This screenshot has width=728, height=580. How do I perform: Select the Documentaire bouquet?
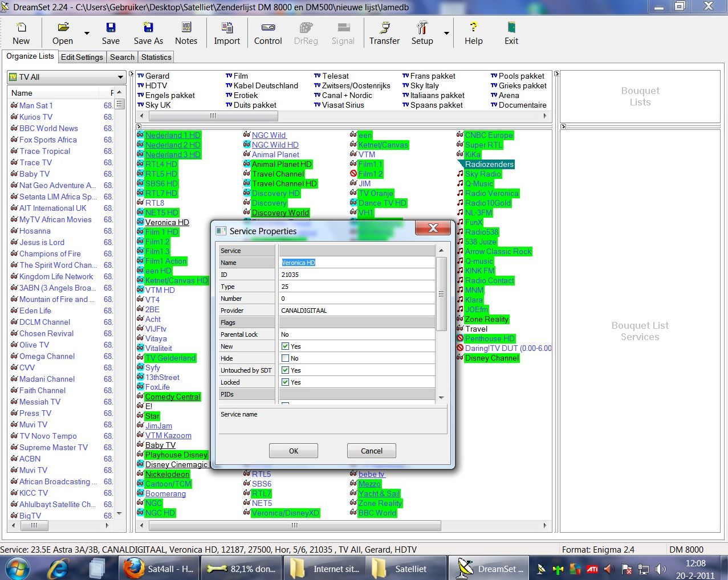[522, 105]
